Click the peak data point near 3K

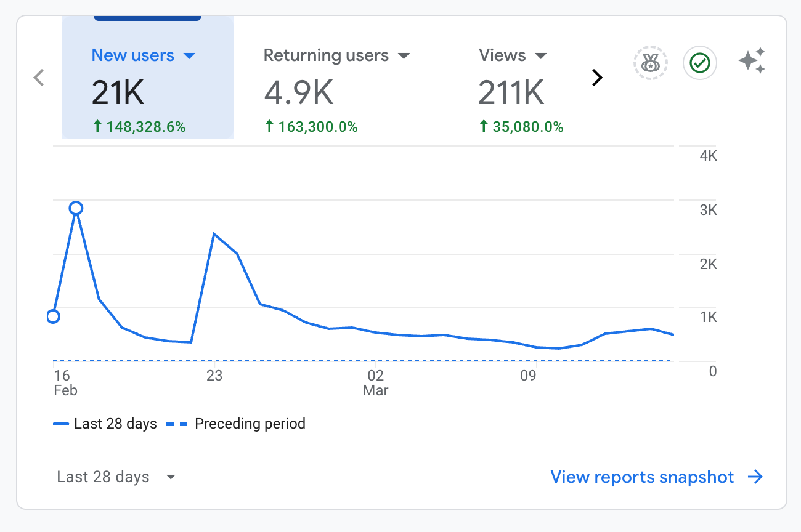[76, 208]
